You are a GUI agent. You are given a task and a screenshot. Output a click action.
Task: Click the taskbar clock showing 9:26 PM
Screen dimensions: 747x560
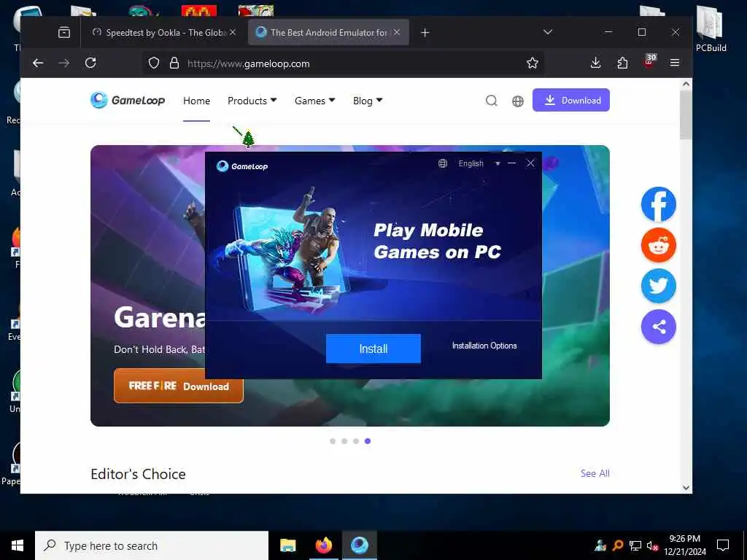684,545
